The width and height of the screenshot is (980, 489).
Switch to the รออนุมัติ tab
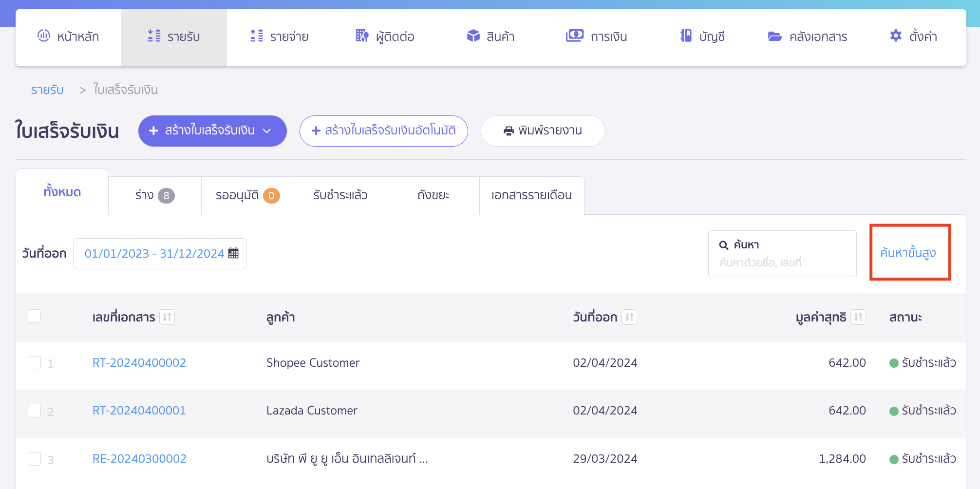[247, 195]
